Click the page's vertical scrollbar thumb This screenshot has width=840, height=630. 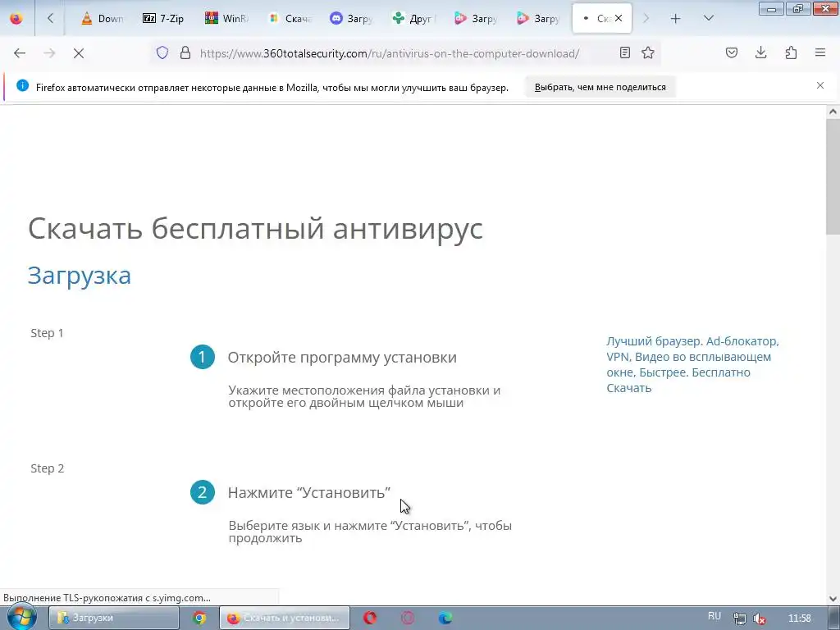(833, 177)
